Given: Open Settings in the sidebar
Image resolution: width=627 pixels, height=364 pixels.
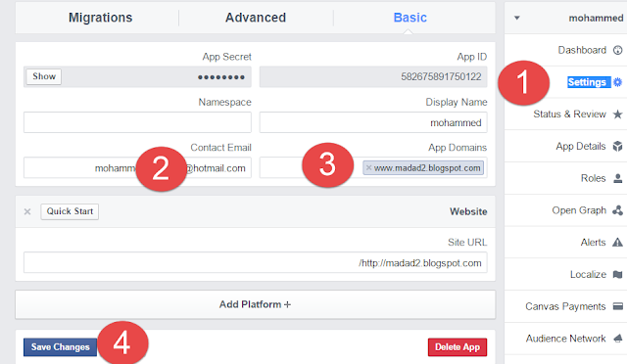Looking at the screenshot, I should (587, 82).
